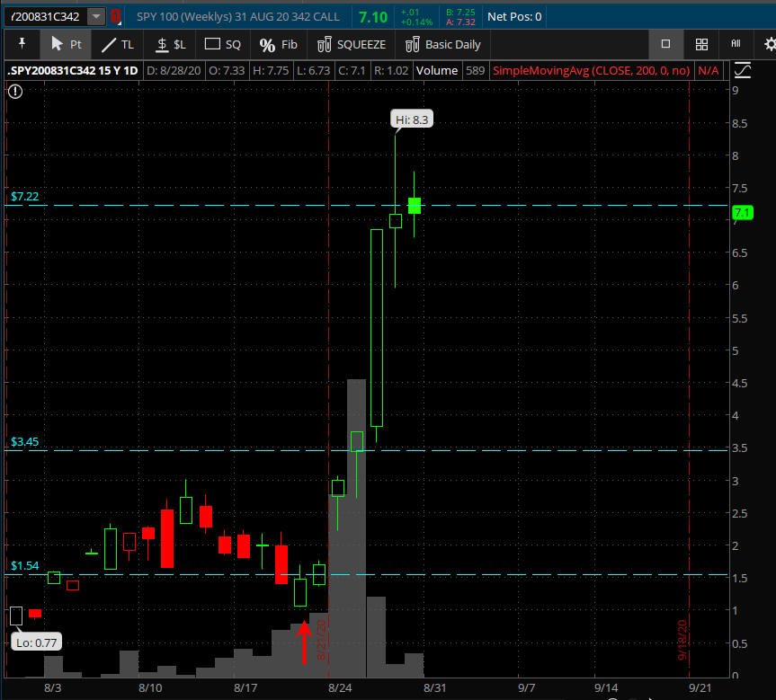This screenshot has height=700, width=776.
Task: Activate the Fib retracement tool
Action: (278, 44)
